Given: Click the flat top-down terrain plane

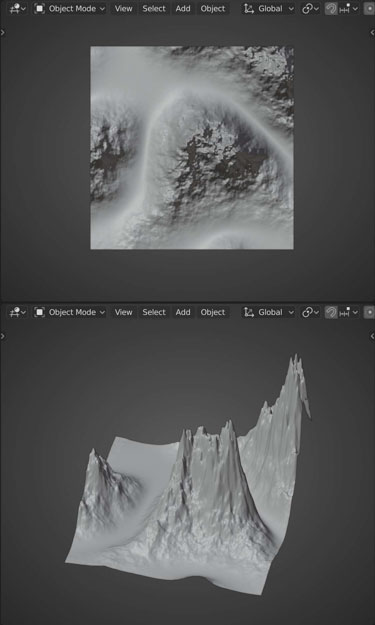Looking at the screenshot, I should point(192,147).
